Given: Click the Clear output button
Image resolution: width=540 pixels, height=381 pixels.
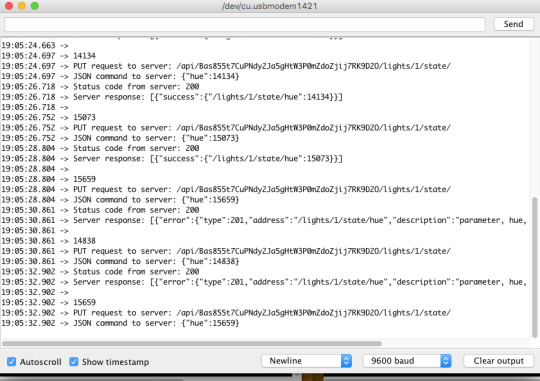Looking at the screenshot, I should coord(498,361).
